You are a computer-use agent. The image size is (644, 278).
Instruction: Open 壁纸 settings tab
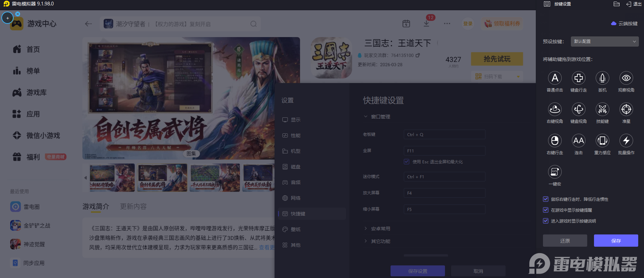(x=292, y=229)
